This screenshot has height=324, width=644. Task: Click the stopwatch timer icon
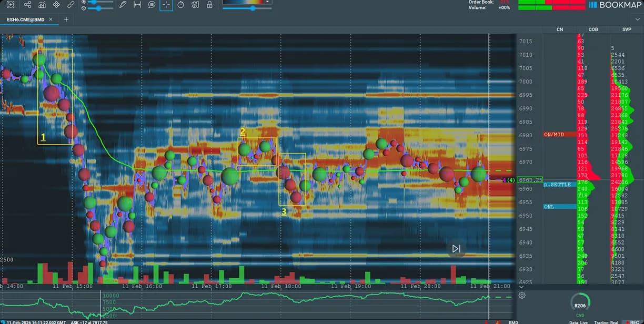pyautogui.click(x=181, y=5)
